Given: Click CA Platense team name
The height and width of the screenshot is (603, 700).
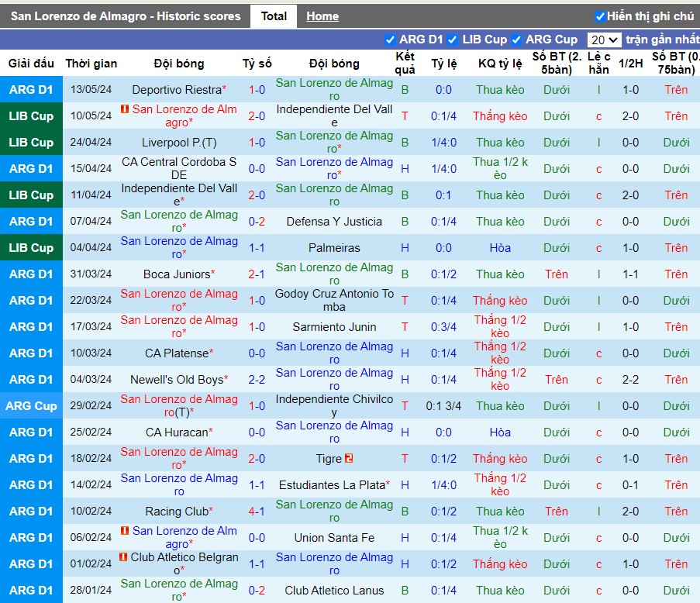Looking at the screenshot, I should click(x=177, y=353).
